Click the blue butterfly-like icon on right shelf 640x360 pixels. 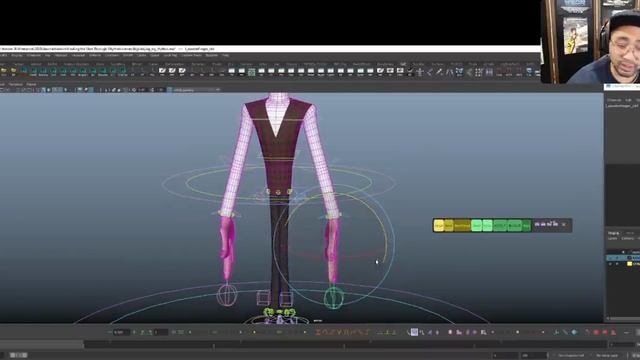[x=459, y=72]
